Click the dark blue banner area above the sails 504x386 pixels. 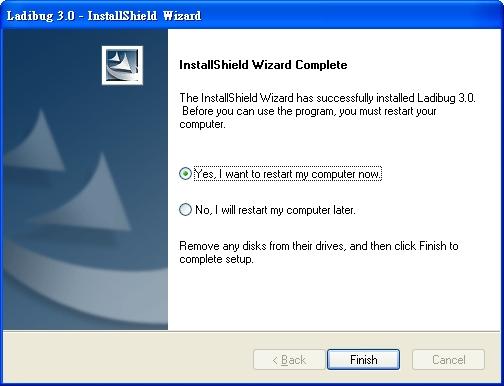(x=50, y=67)
